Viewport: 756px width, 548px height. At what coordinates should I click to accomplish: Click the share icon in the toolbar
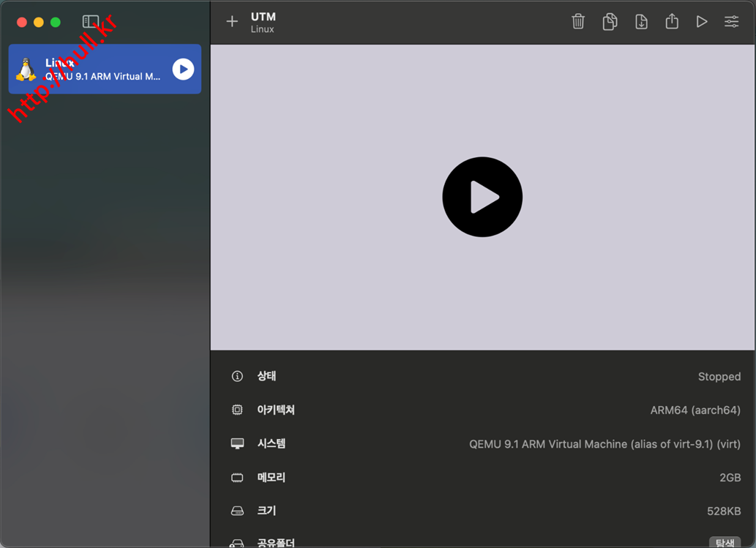[672, 21]
